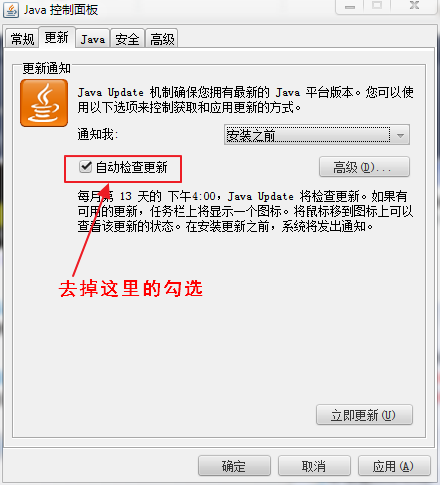Select the 更新 tab
This screenshot has height=485, width=440.
(x=57, y=37)
